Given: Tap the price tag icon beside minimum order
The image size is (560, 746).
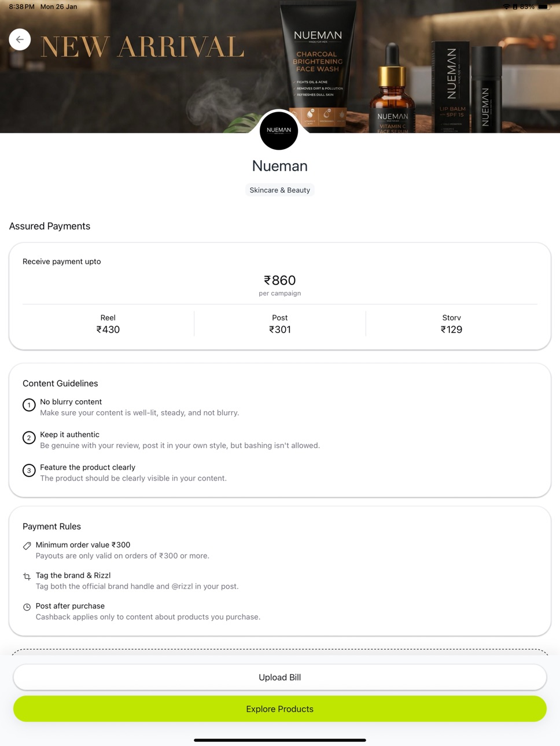Looking at the screenshot, I should (27, 545).
